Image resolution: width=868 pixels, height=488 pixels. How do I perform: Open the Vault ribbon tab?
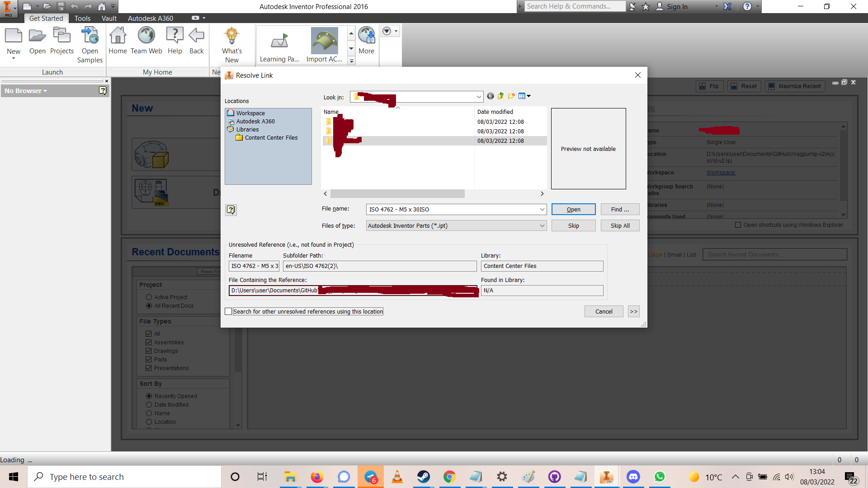pos(109,19)
